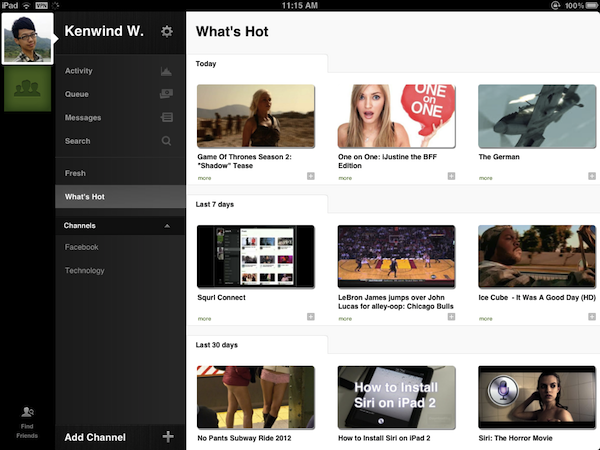
Task: Play Ice Cube Good Day thumbnail
Action: click(537, 256)
